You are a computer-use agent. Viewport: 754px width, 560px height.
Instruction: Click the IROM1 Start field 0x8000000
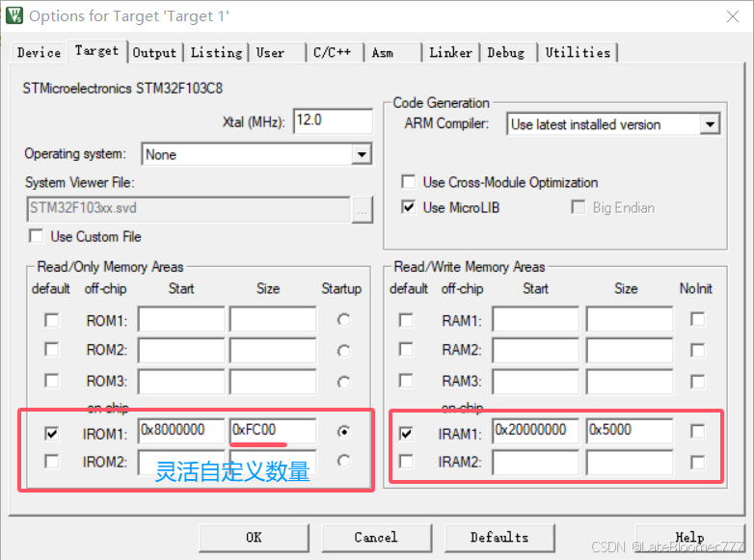coord(181,431)
